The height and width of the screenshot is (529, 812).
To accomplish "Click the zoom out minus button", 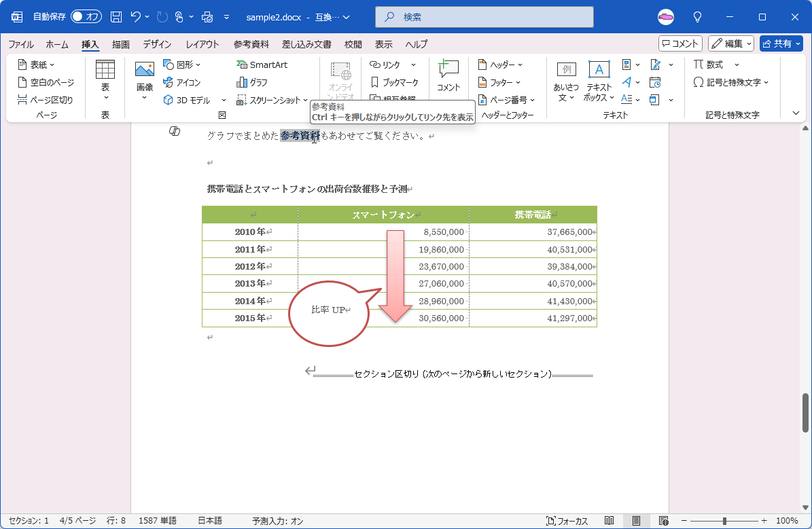I will [x=684, y=521].
